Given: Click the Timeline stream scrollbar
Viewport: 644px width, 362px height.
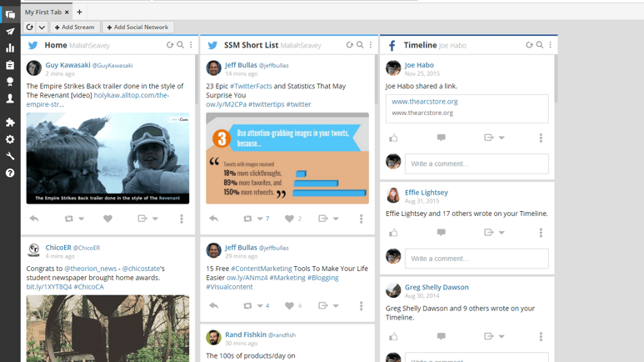Looking at the screenshot, I should pyautogui.click(x=556, y=78).
